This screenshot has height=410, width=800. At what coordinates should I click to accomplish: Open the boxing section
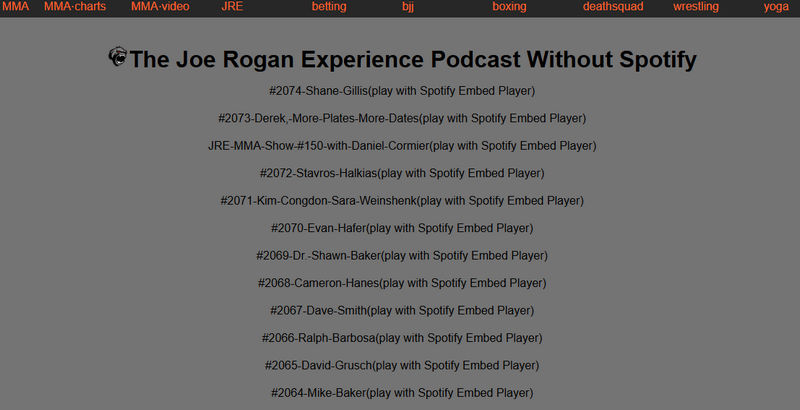[509, 7]
